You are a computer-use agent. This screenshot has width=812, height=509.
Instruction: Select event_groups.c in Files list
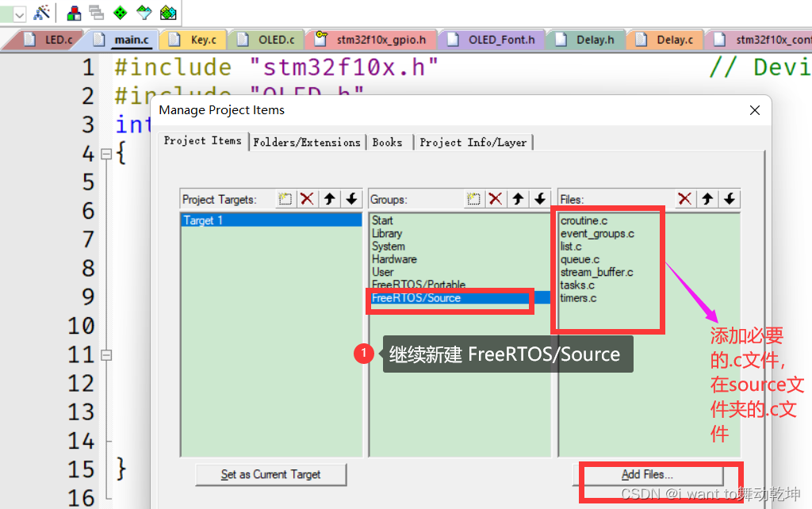tap(597, 234)
